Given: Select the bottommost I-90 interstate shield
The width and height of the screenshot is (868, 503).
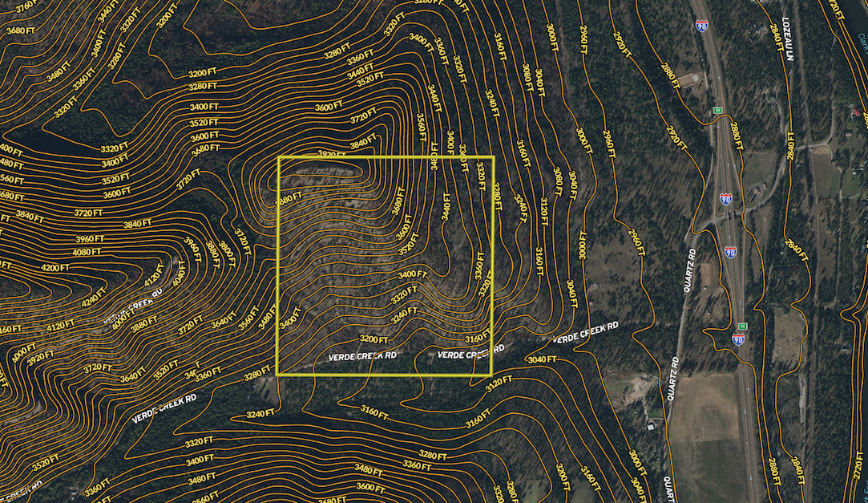Looking at the screenshot, I should click(738, 339).
